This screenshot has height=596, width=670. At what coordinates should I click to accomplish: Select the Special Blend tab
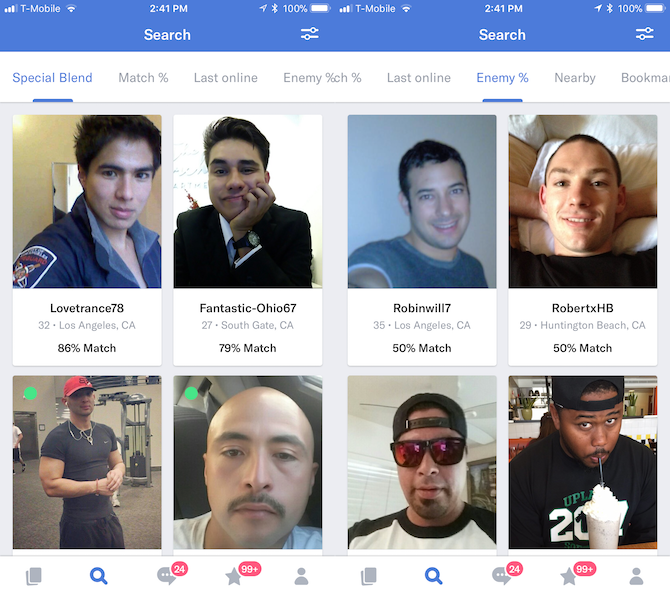click(53, 78)
